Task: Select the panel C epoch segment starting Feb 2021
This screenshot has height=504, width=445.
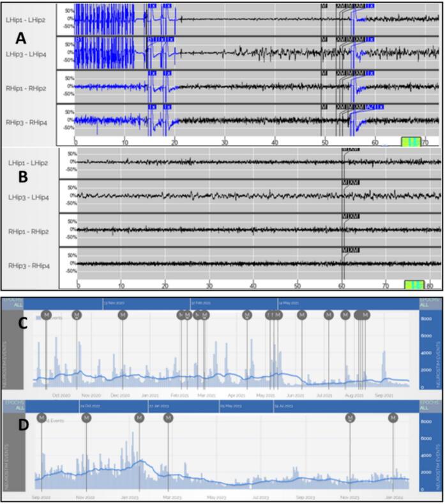Action: pos(234,303)
